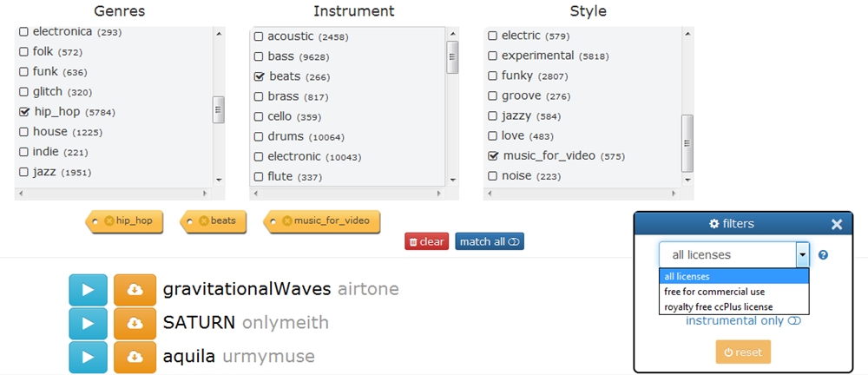Toggle instrumental only filter
This screenshot has width=868, height=375.
pyautogui.click(x=743, y=321)
